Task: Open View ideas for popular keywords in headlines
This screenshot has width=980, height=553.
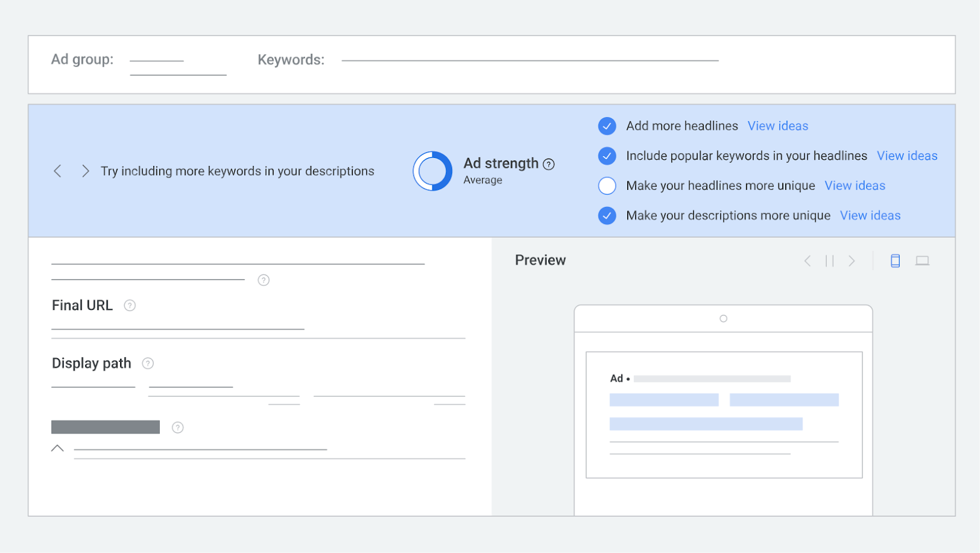Action: [907, 156]
